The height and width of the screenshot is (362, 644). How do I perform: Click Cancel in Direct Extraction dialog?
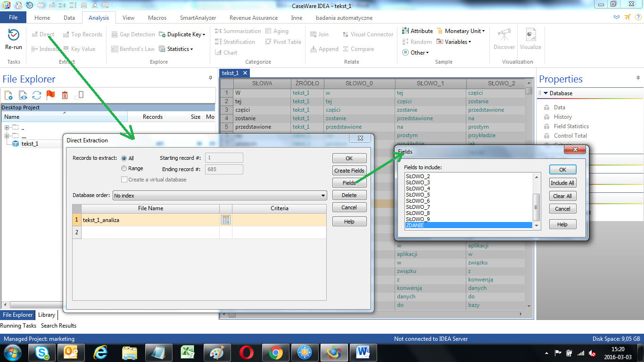point(349,207)
